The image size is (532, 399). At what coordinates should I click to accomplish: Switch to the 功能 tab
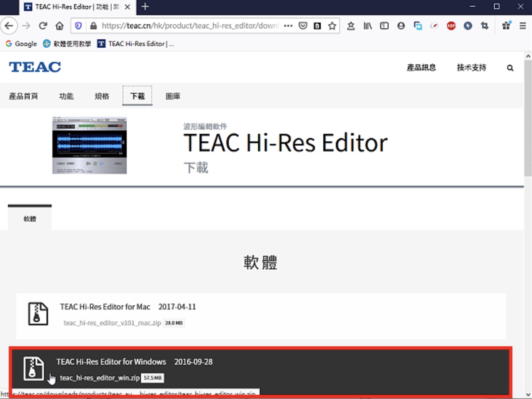(66, 96)
